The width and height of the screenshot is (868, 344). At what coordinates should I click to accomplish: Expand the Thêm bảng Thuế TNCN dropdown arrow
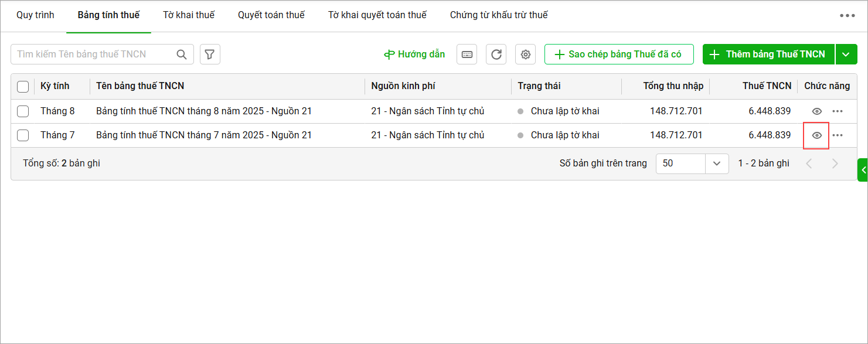[x=845, y=55]
